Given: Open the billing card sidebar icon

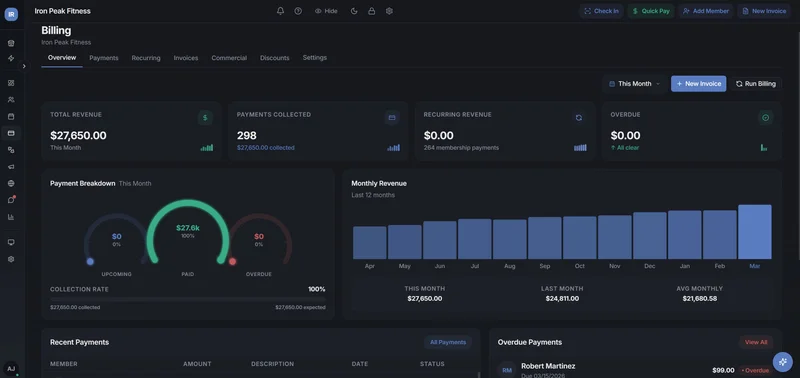Looking at the screenshot, I should coord(11,133).
